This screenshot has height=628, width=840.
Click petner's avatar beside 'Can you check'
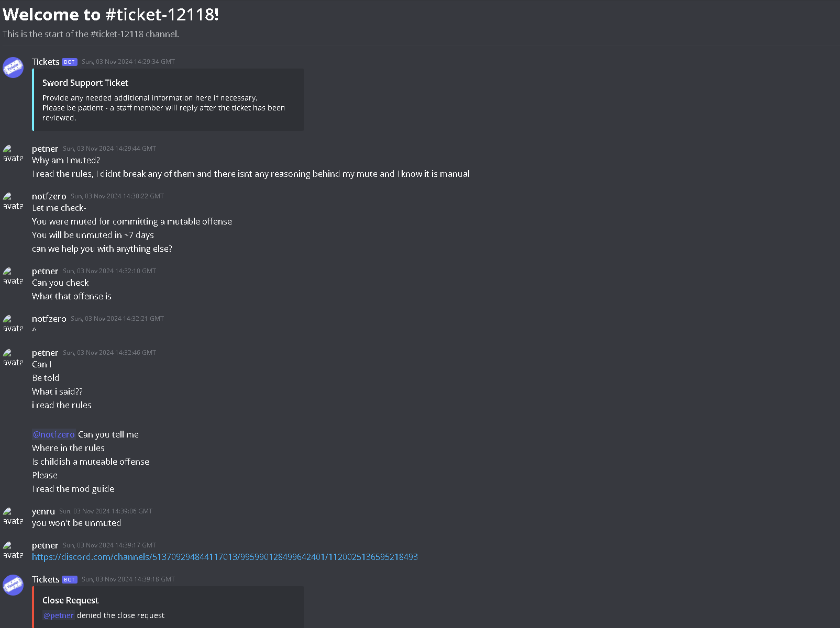point(13,276)
